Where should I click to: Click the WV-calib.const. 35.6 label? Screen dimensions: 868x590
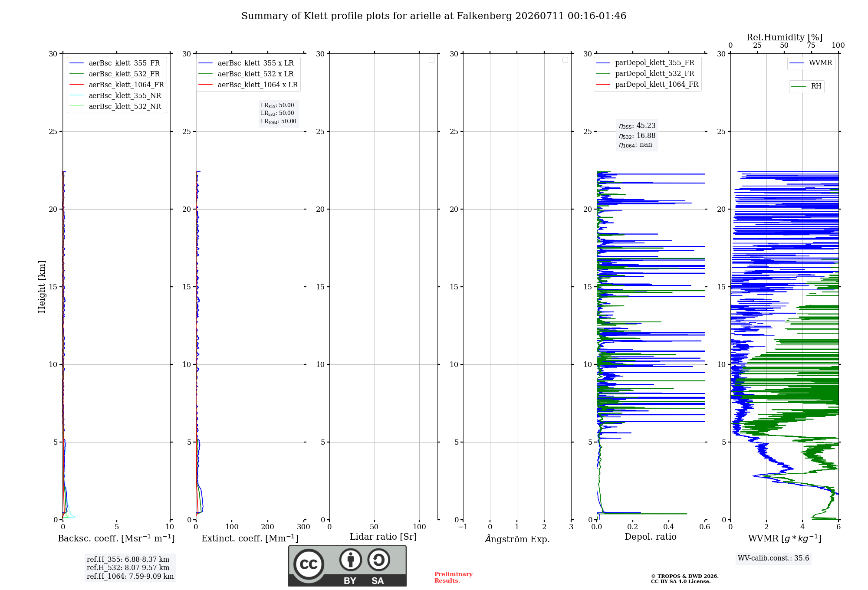click(773, 558)
